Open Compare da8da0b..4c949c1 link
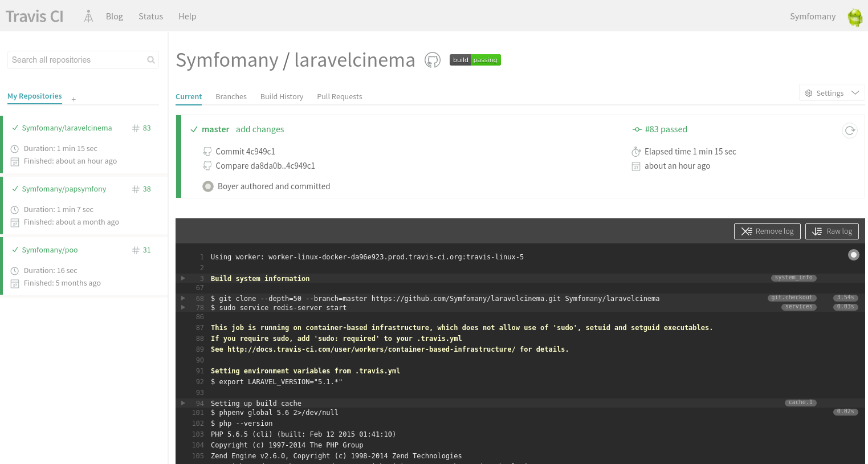Viewport: 868px width, 464px height. (x=265, y=166)
